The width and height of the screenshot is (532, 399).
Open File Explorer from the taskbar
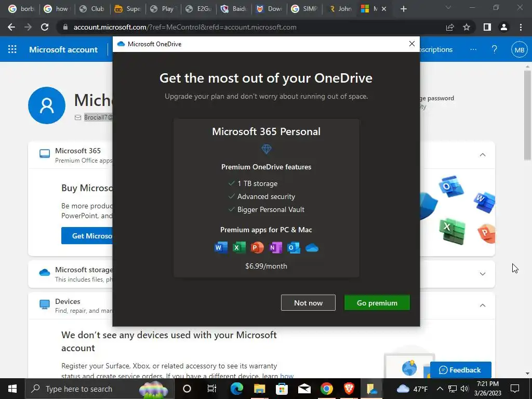click(x=260, y=389)
